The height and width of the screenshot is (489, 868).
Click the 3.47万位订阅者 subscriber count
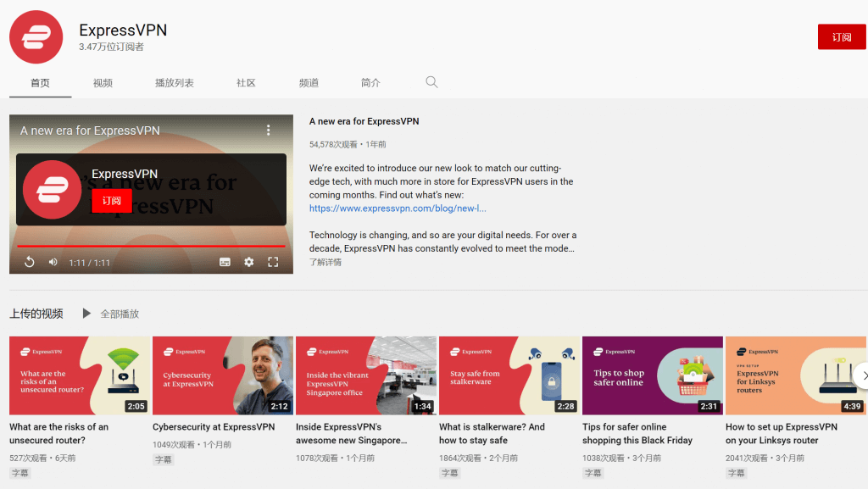111,47
